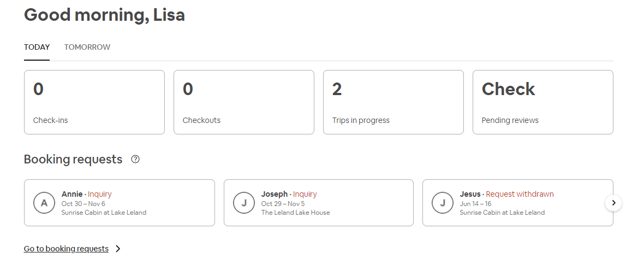Click Annie's 'A' avatar icon

point(44,203)
